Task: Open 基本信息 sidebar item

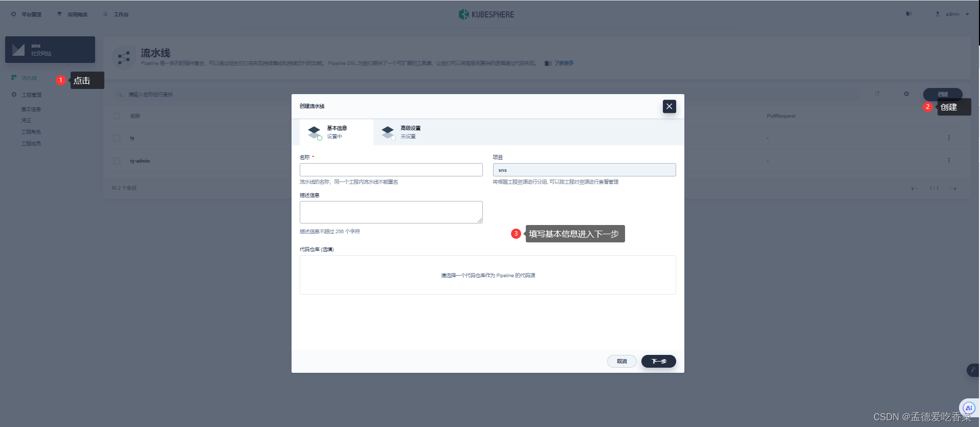Action: 31,109
